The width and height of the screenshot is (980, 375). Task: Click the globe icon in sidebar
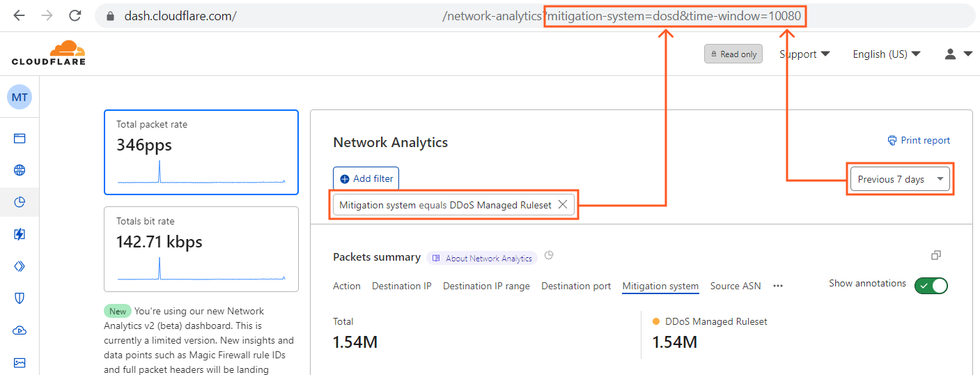[x=20, y=170]
